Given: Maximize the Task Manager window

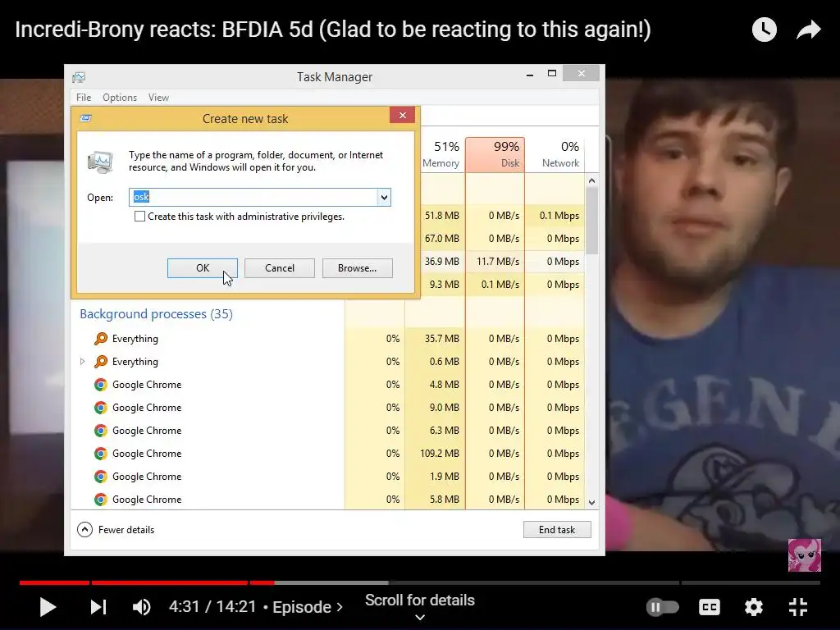Looking at the screenshot, I should pos(552,73).
